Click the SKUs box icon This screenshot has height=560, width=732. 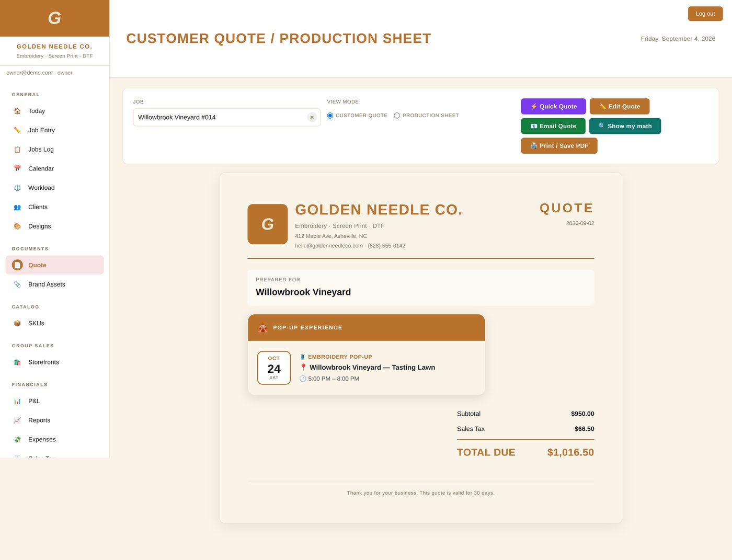(17, 323)
